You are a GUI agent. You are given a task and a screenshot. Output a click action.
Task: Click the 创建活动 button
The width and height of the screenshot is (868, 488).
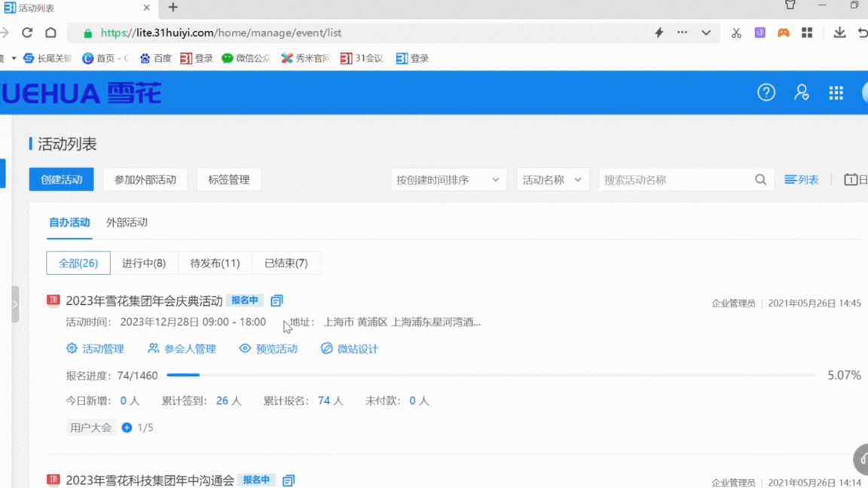pyautogui.click(x=62, y=180)
